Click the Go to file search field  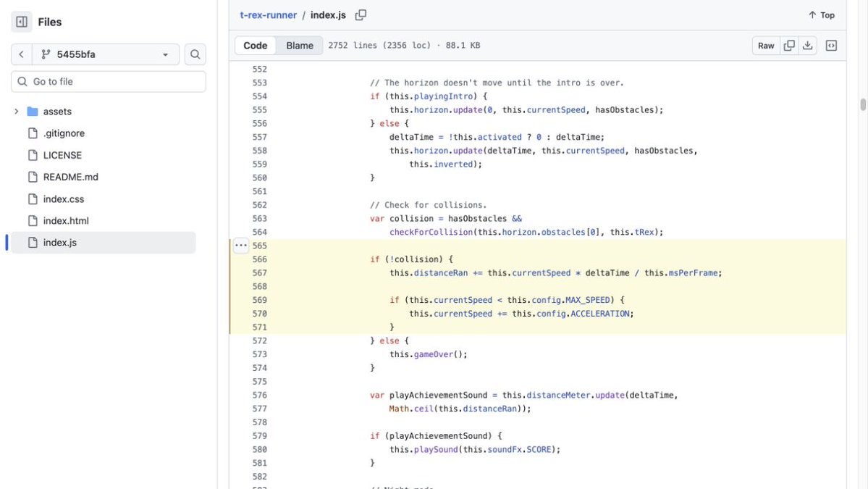point(109,81)
